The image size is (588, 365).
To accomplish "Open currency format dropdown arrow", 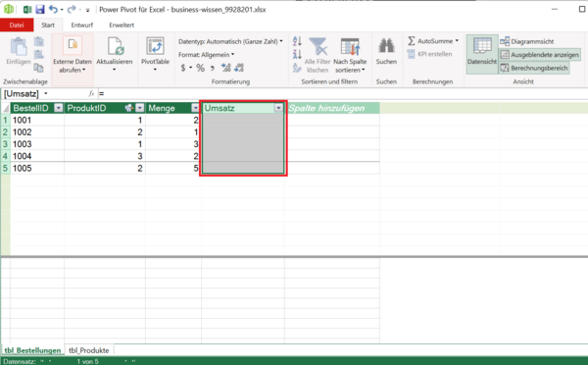I will pos(190,68).
